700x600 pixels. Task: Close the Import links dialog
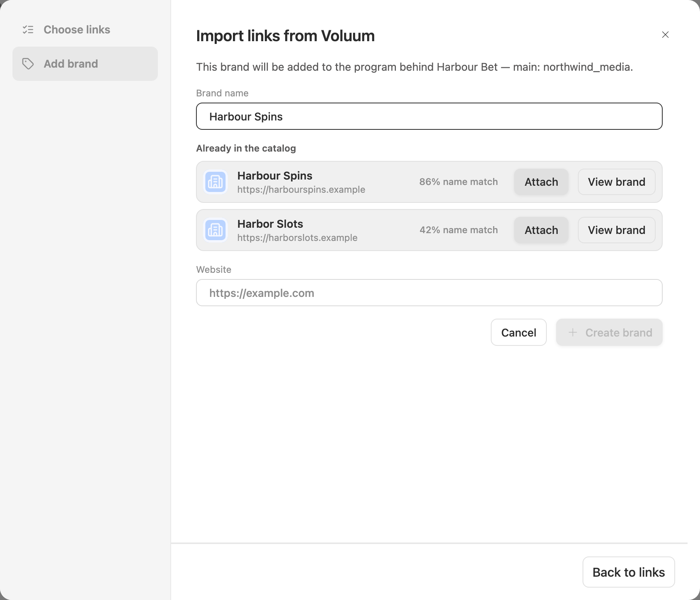point(665,35)
